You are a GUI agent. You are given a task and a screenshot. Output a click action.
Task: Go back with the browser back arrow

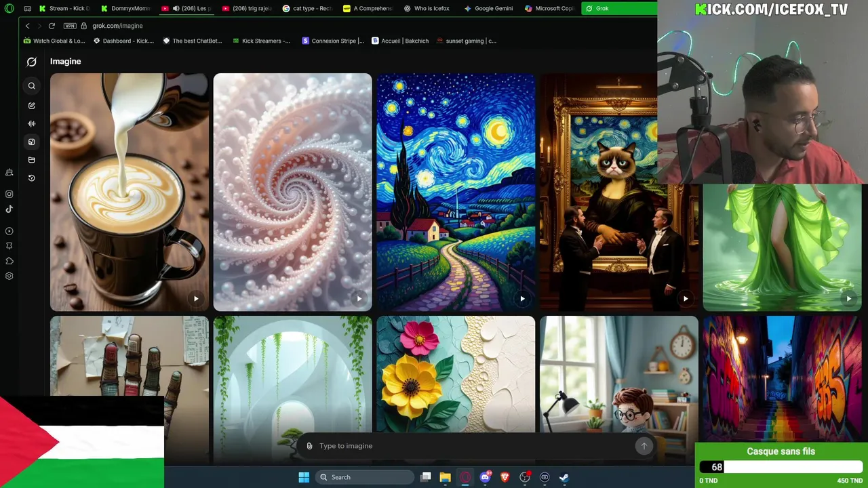(27, 26)
